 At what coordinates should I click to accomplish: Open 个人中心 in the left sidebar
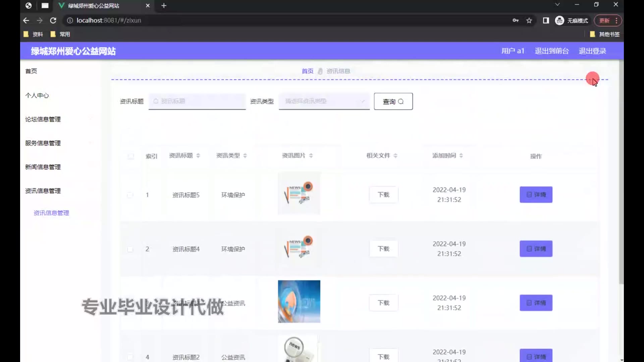(x=37, y=96)
